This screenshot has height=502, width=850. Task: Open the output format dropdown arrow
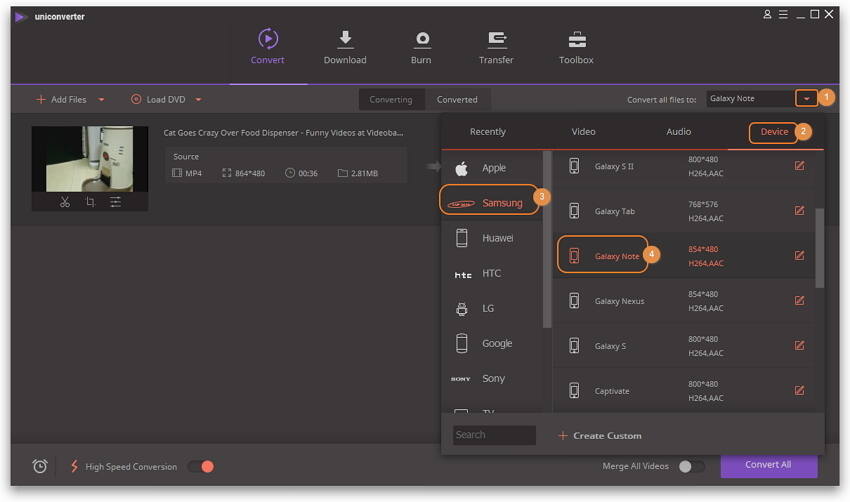tap(806, 99)
